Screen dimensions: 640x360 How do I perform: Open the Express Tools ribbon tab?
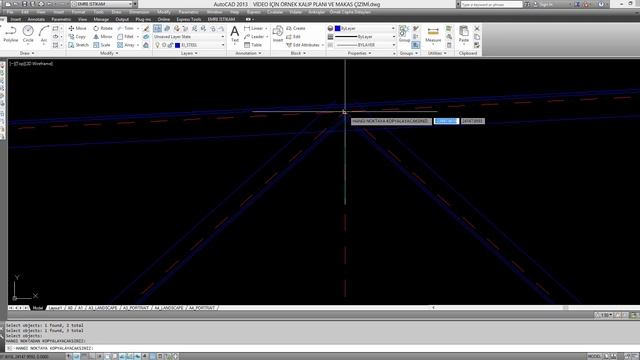(189, 19)
